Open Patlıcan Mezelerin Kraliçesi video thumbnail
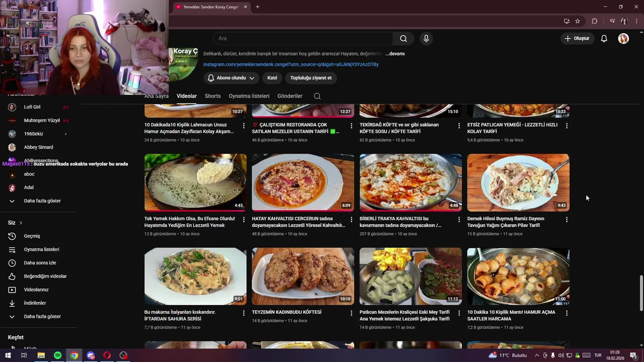Image resolution: width=644 pixels, height=362 pixels. (x=411, y=276)
